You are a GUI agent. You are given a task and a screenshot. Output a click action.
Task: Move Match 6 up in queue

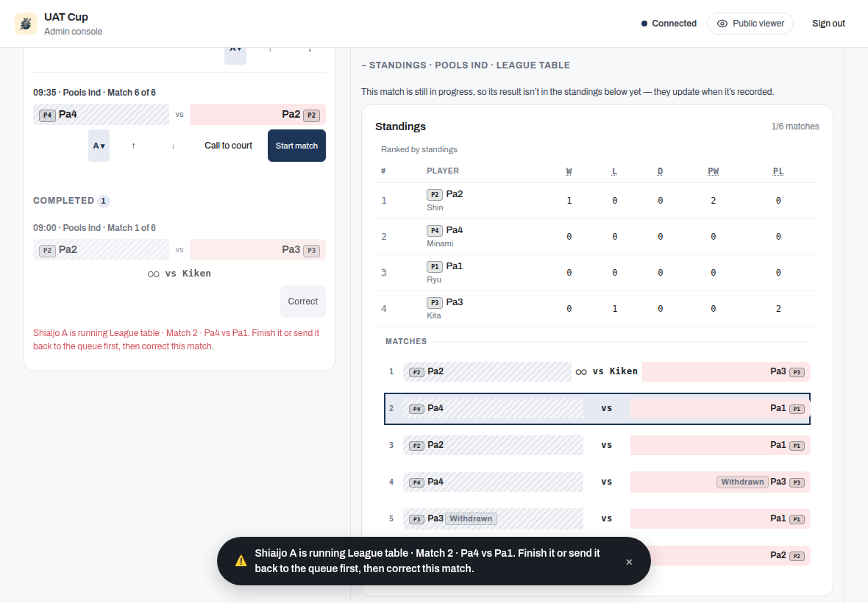click(133, 146)
